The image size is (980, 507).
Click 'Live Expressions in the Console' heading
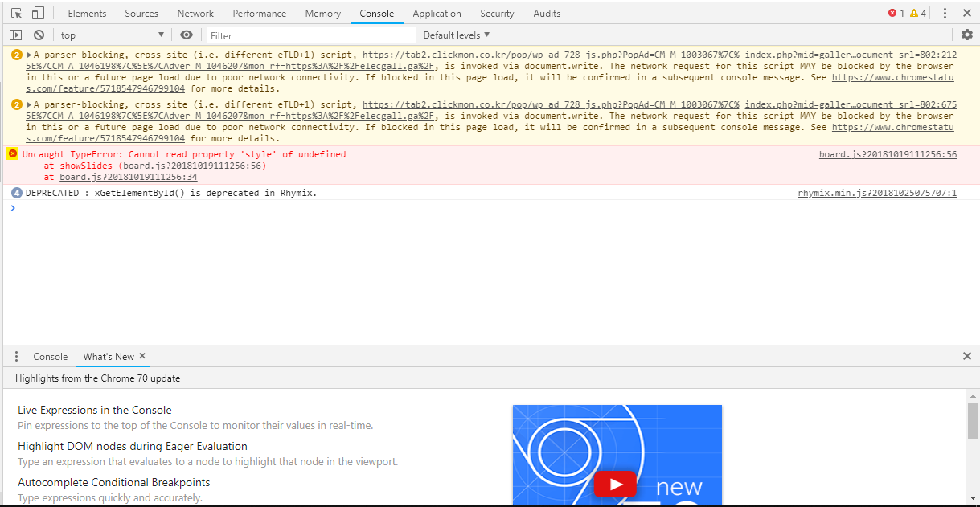point(95,410)
